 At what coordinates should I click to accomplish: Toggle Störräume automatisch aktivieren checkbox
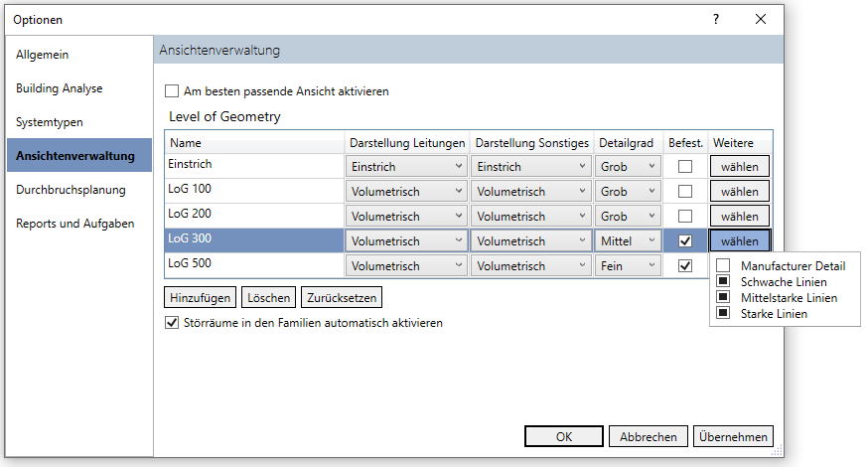tap(172, 323)
